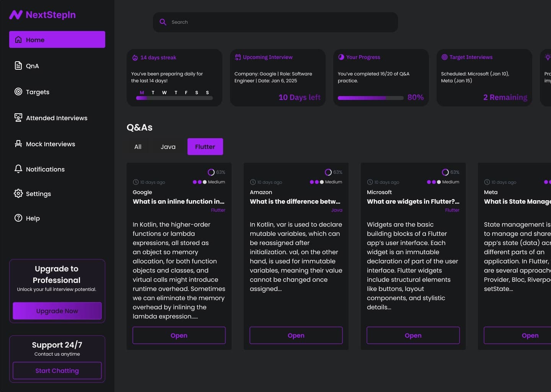This screenshot has height=392, width=551.
Task: Click the 14 days streak weekday bar
Action: (174, 98)
